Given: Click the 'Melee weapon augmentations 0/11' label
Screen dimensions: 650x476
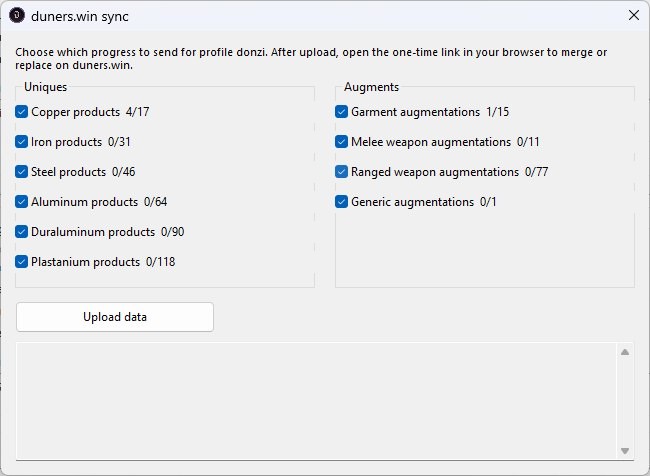Looking at the screenshot, I should (445, 142).
